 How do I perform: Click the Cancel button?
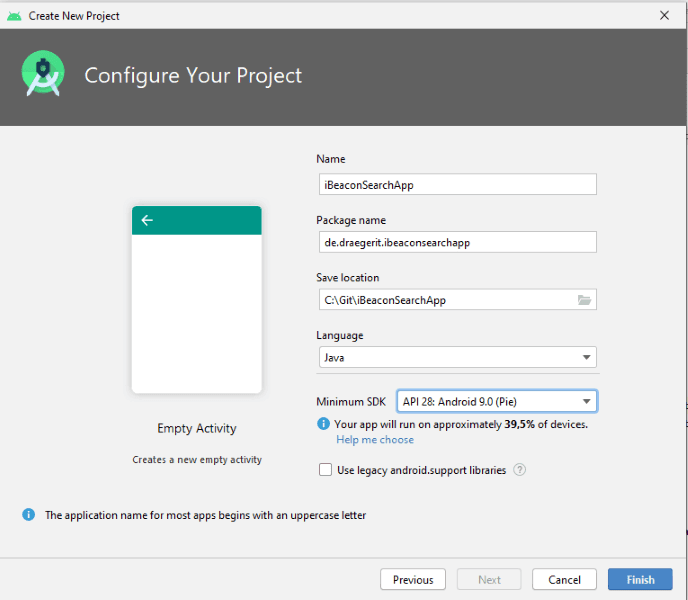pyautogui.click(x=564, y=579)
